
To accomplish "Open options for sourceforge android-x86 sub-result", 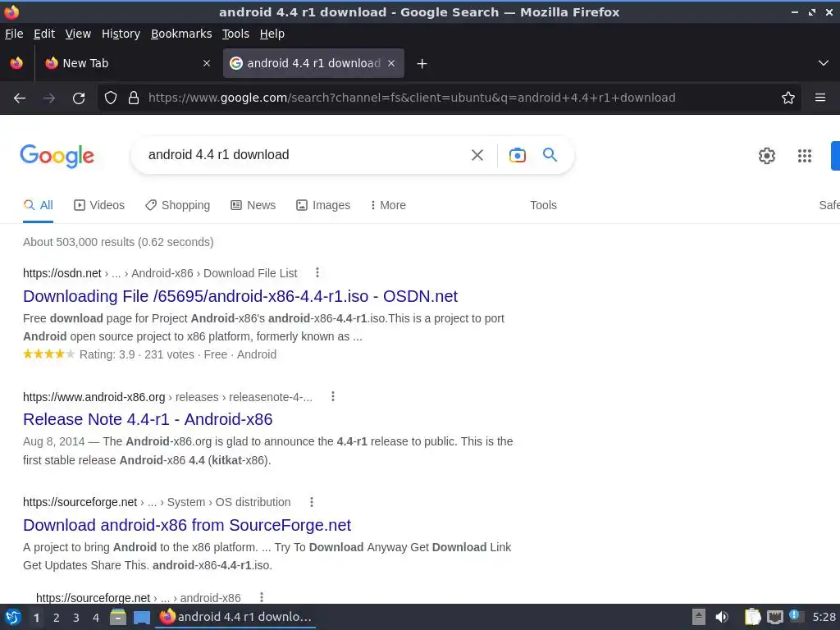I will [262, 597].
